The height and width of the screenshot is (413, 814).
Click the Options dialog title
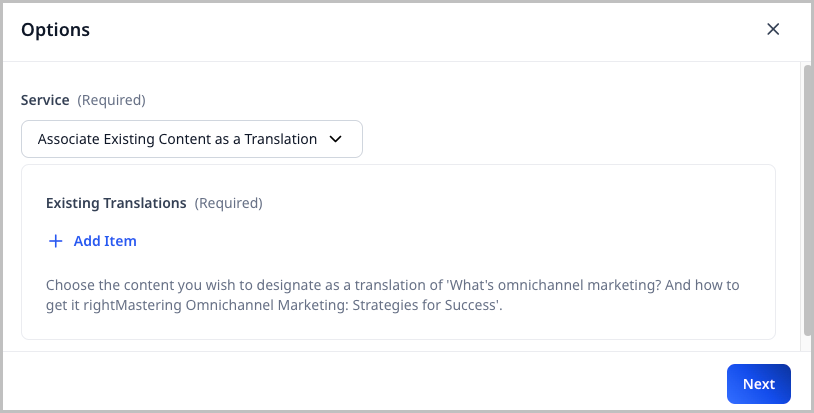(56, 30)
